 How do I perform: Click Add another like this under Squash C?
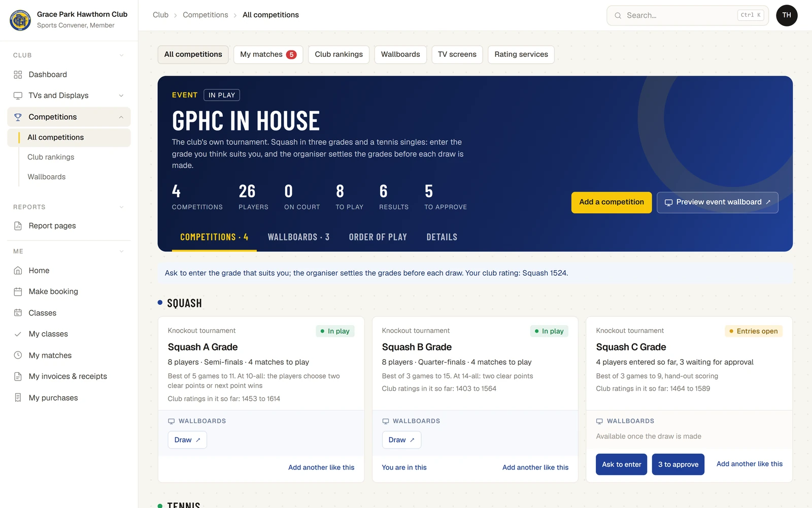[x=750, y=464]
